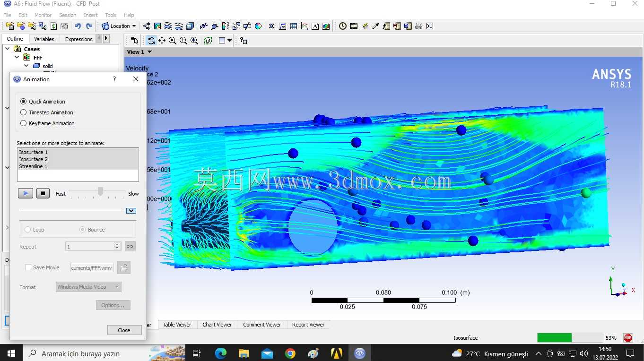The image size is (644, 361).
Task: Select Streamline 1 in the animate list
Action: (78, 166)
